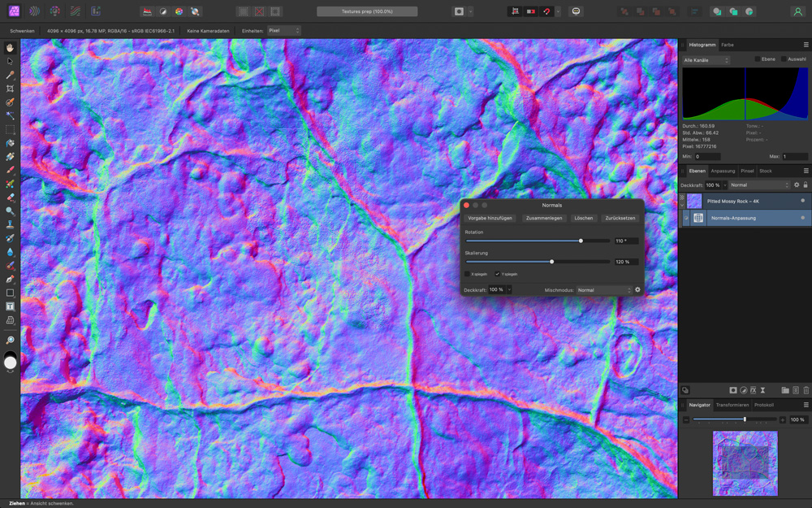812x508 pixels.
Task: Click the Rotation slider handle
Action: coord(581,241)
